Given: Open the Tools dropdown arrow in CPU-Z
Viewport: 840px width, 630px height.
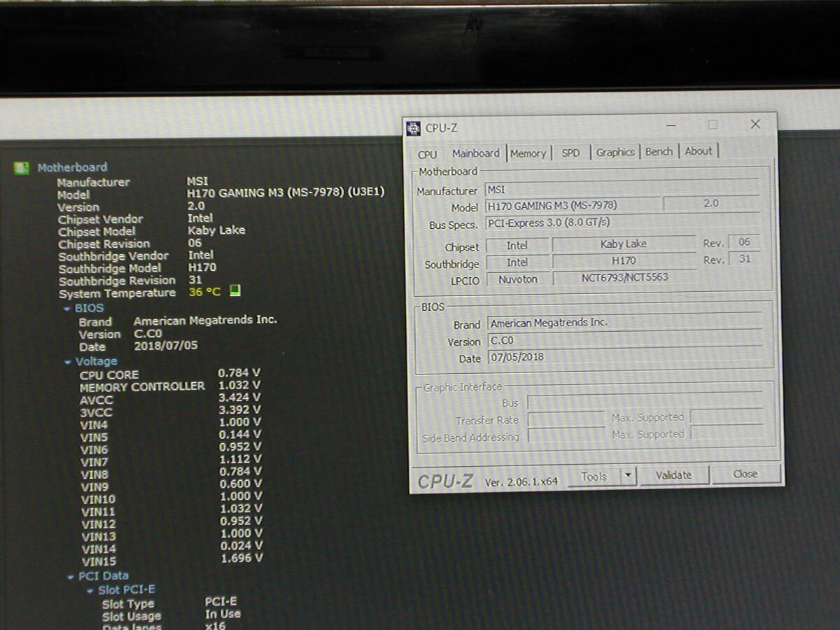Looking at the screenshot, I should [x=627, y=475].
